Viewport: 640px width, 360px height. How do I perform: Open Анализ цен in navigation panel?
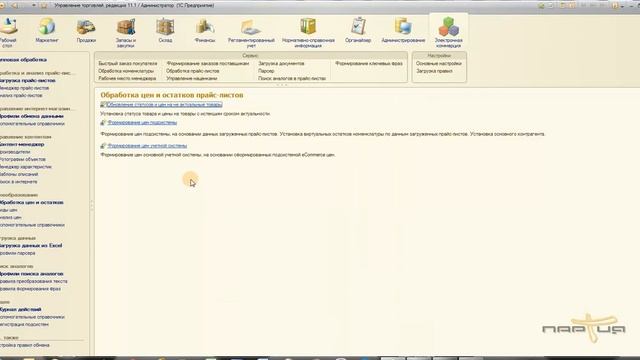pos(11,218)
